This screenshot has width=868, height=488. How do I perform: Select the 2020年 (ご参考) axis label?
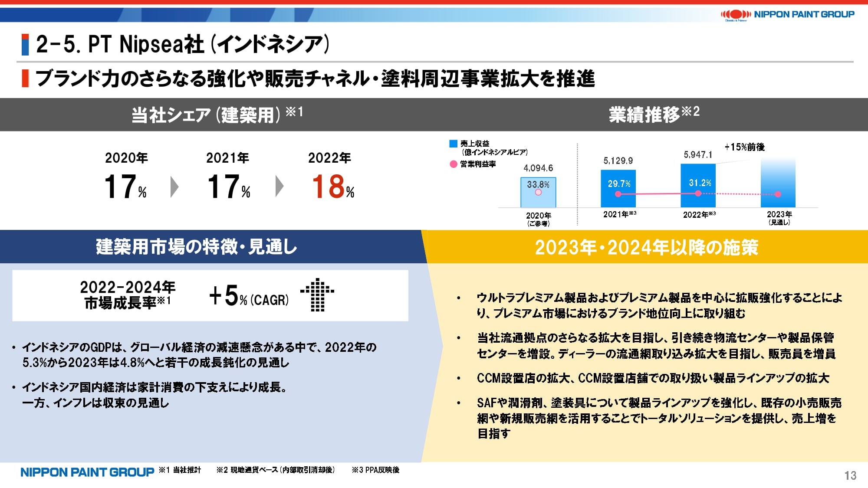coord(538,219)
